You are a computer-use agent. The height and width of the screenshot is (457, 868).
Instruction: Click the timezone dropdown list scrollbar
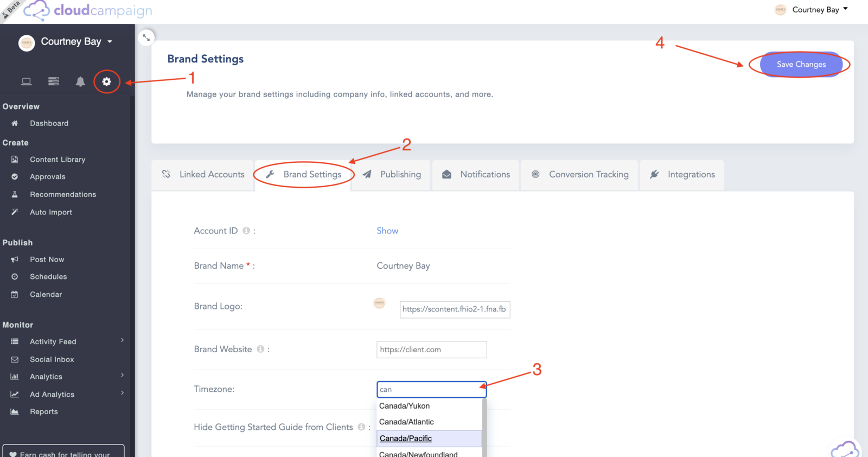(x=484, y=428)
